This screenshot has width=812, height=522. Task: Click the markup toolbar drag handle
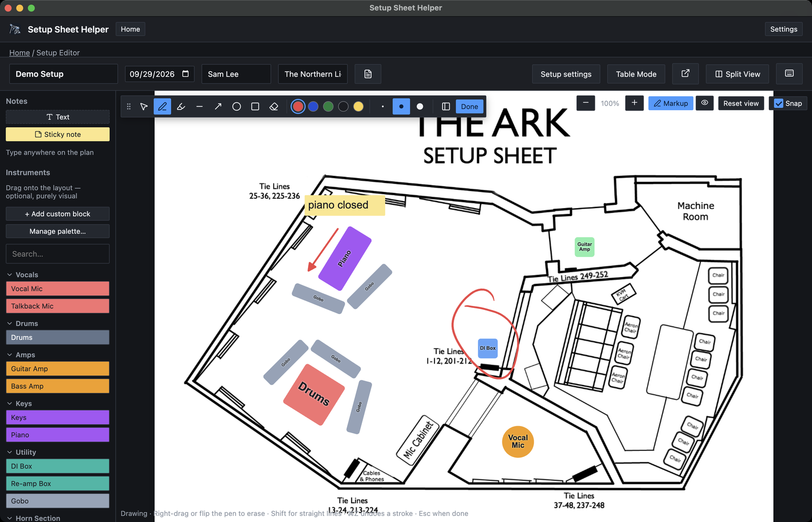[x=128, y=107]
